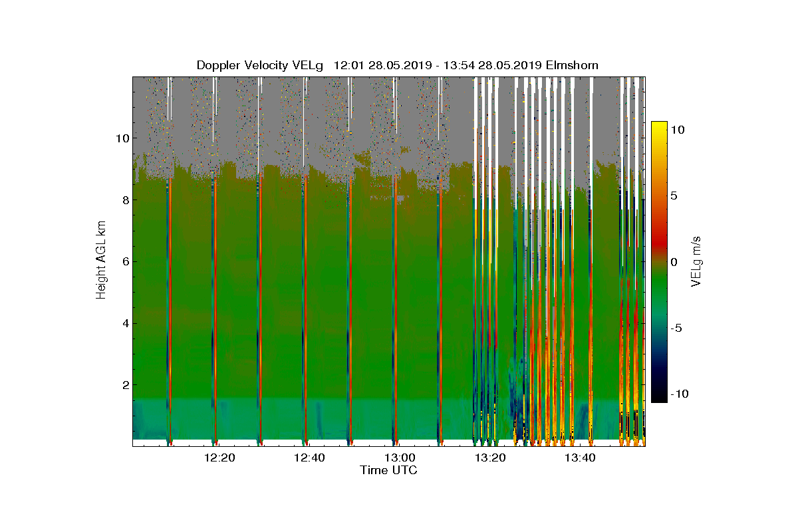
Task: Click the 13:00 time tick label
Action: point(400,458)
